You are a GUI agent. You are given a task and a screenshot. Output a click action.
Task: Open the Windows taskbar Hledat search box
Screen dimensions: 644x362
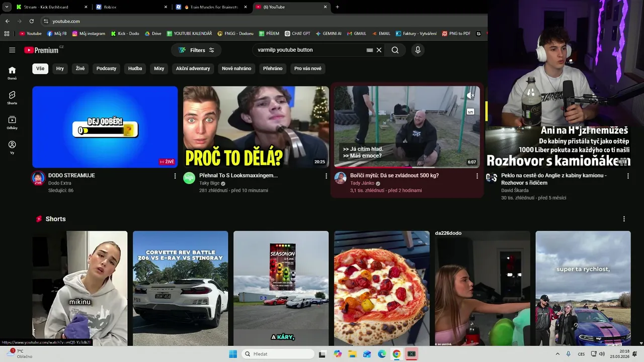tap(278, 354)
